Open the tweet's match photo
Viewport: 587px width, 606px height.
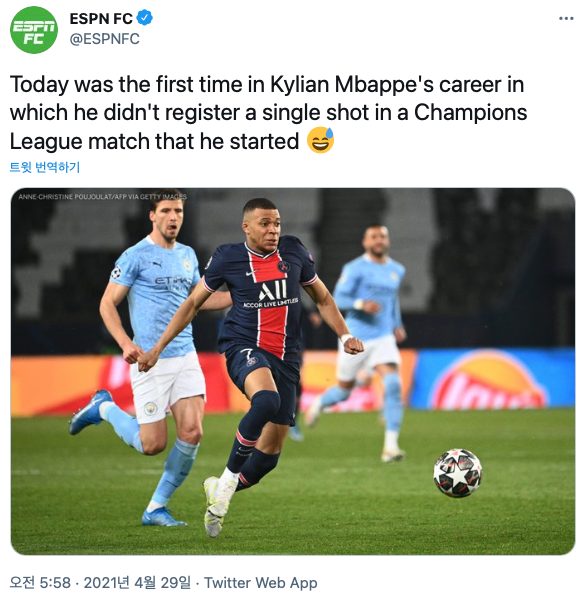[x=293, y=371]
